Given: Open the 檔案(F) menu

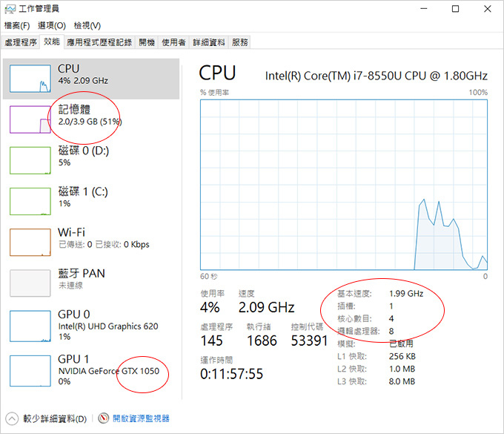Looking at the screenshot, I should click(17, 25).
